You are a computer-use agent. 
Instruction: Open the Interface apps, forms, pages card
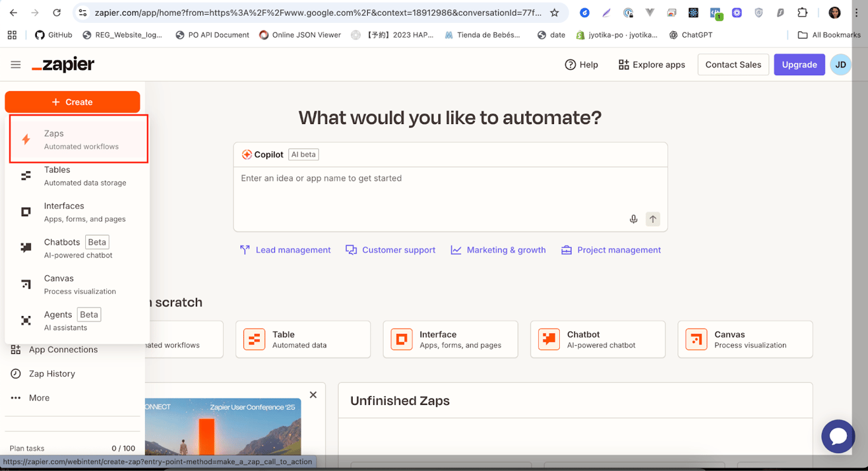(x=451, y=339)
